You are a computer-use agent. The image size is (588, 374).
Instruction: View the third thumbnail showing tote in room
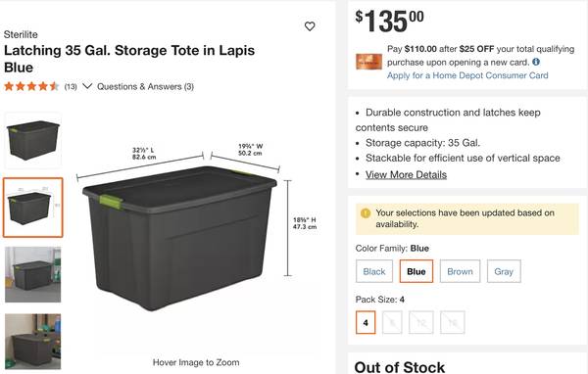(x=33, y=274)
